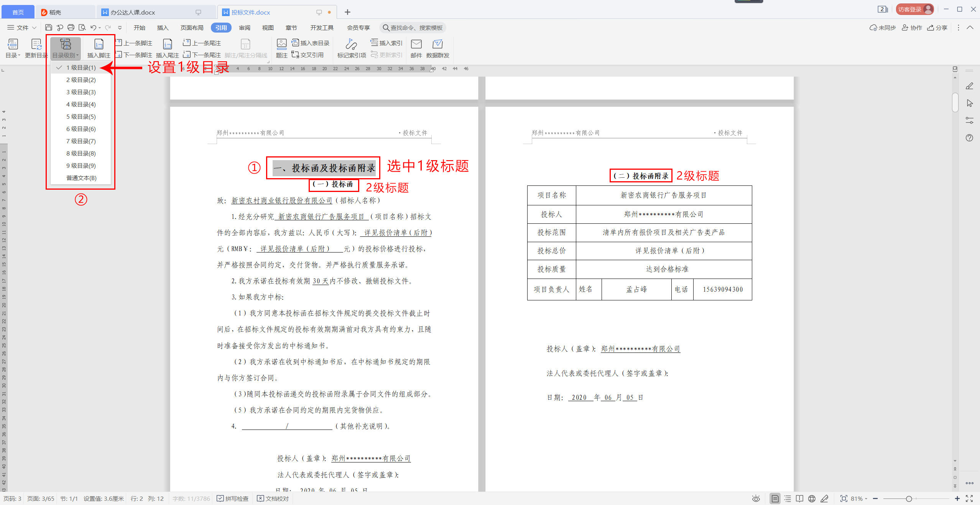Click the 访客登录 login button
The width and height of the screenshot is (980, 505).
click(915, 9)
